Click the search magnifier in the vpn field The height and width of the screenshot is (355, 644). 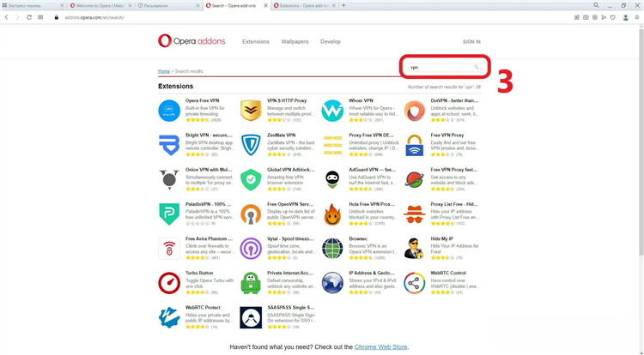[476, 67]
